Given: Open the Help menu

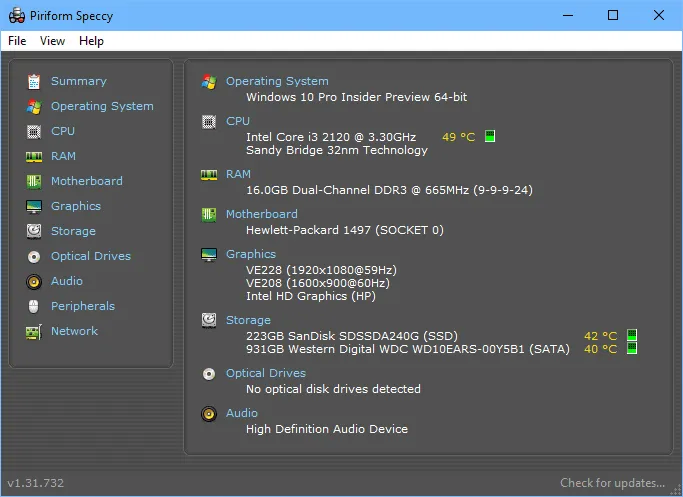Looking at the screenshot, I should (91, 41).
